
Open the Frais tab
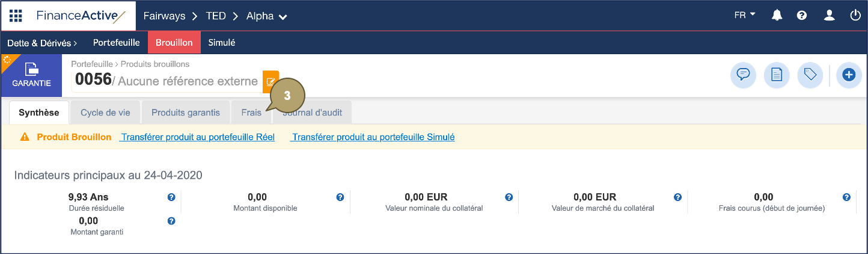(251, 113)
